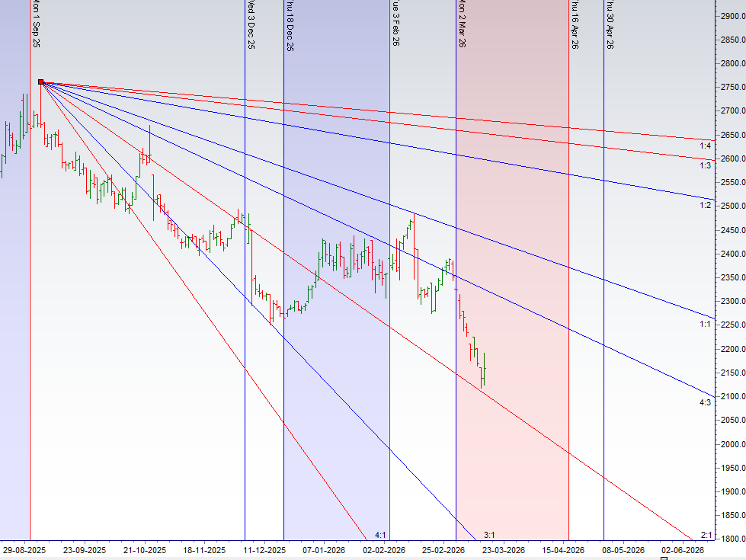Select the 2:1 Gann angle label
The width and height of the screenshot is (746, 560).
706,535
